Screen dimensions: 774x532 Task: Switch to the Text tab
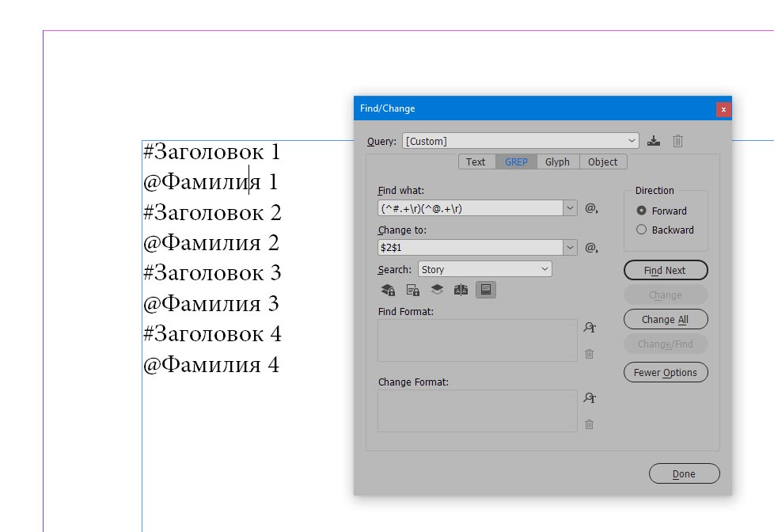[476, 162]
